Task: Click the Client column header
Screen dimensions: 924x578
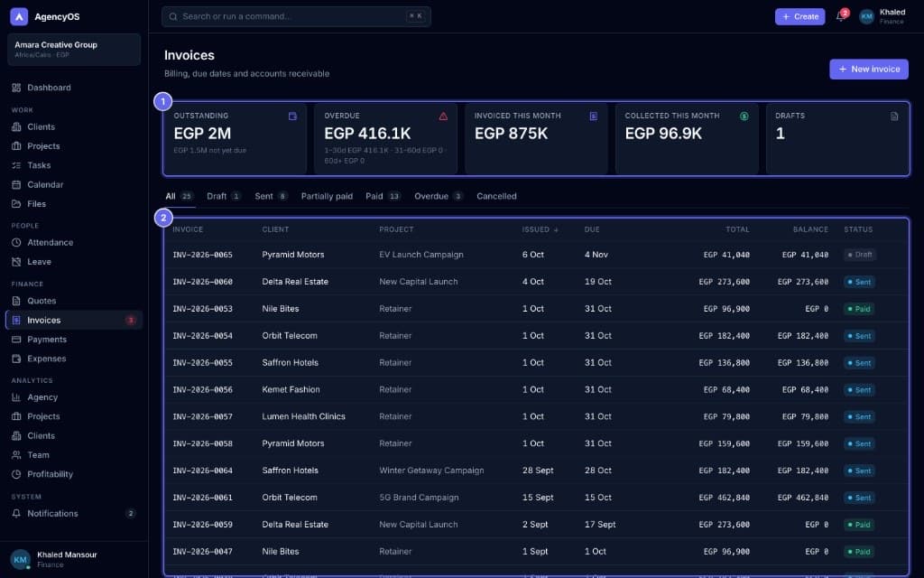Action: coord(275,229)
